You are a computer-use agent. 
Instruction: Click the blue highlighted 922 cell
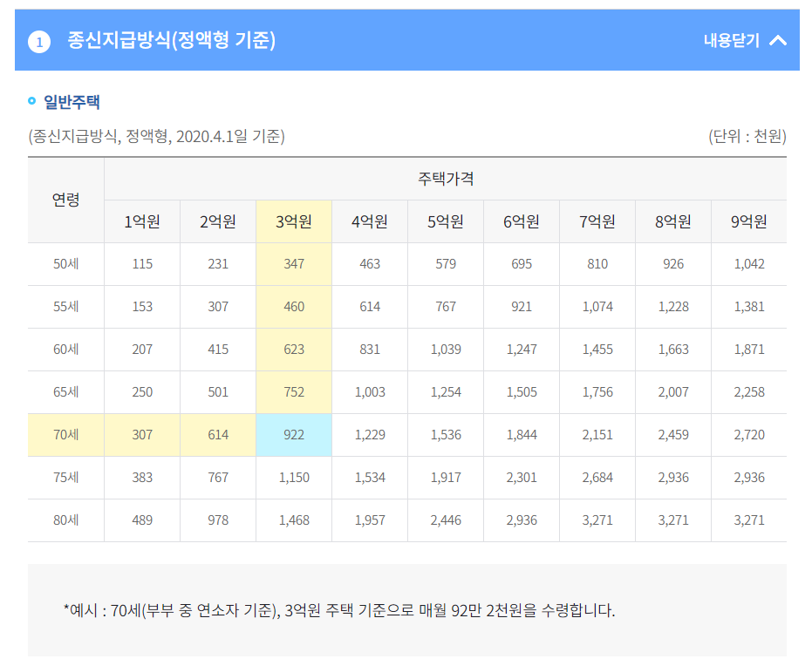point(294,435)
